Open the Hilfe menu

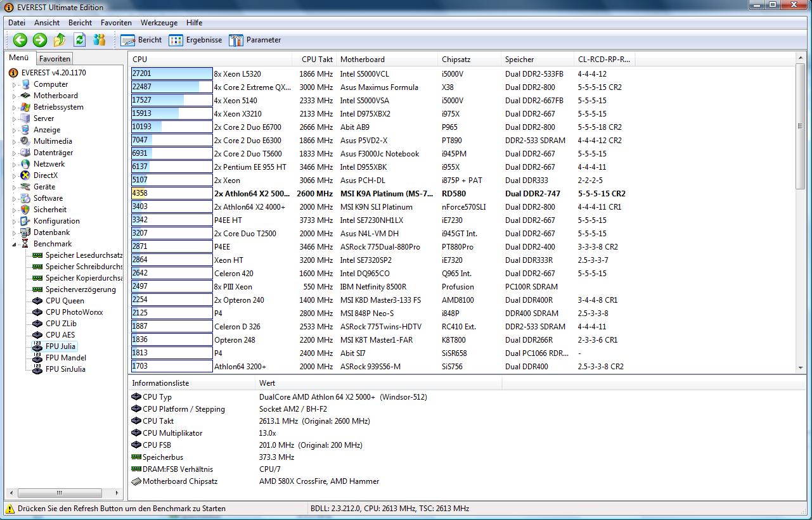[x=195, y=23]
